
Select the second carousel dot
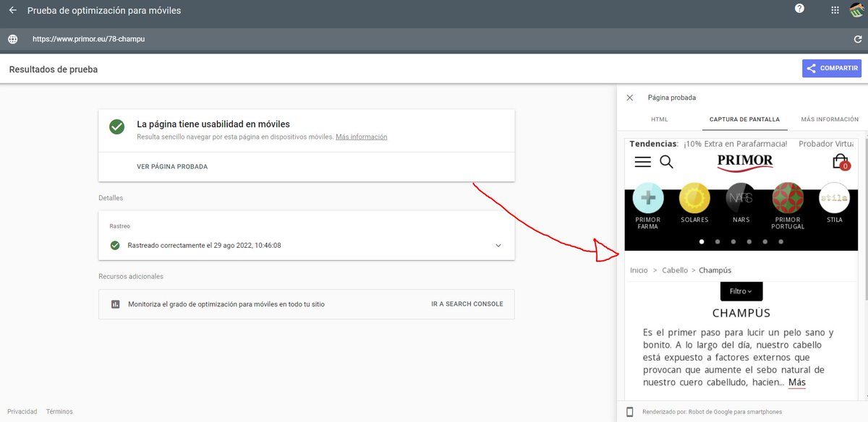[718, 241]
